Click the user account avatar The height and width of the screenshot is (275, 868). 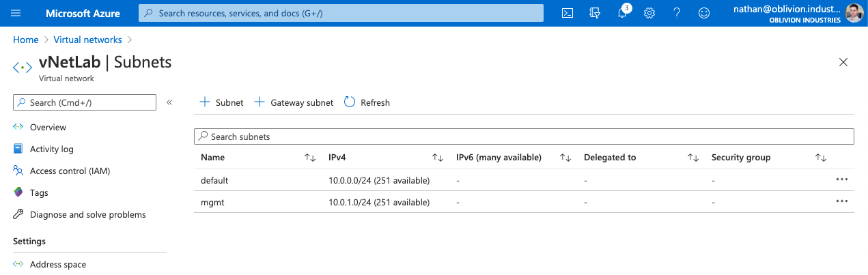pyautogui.click(x=854, y=13)
